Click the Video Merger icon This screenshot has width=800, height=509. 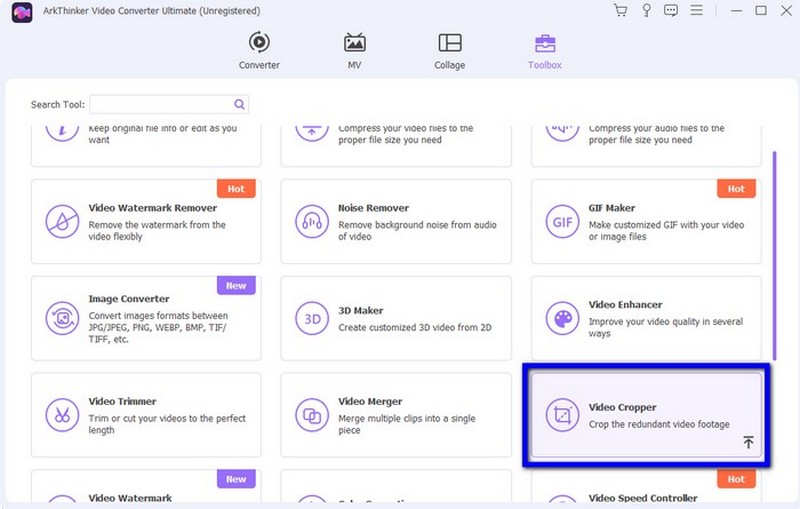tap(312, 415)
